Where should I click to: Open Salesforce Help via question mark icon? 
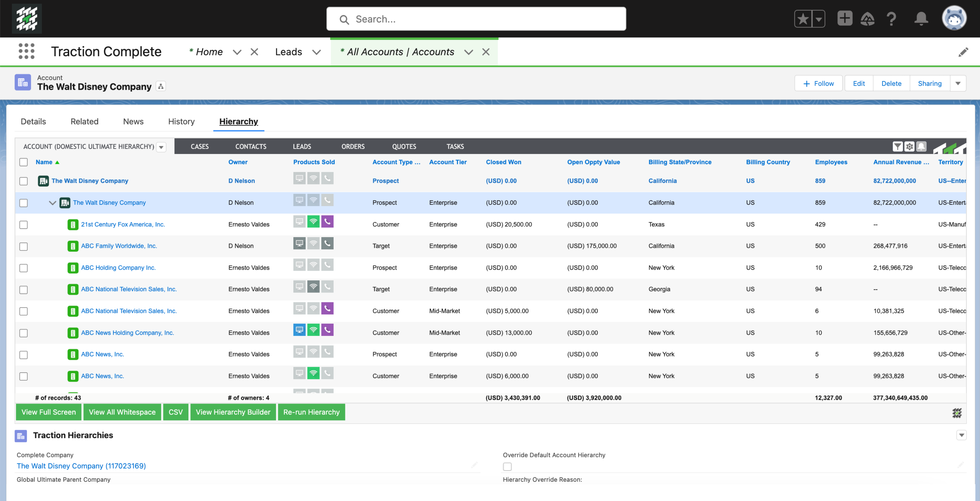[891, 18]
